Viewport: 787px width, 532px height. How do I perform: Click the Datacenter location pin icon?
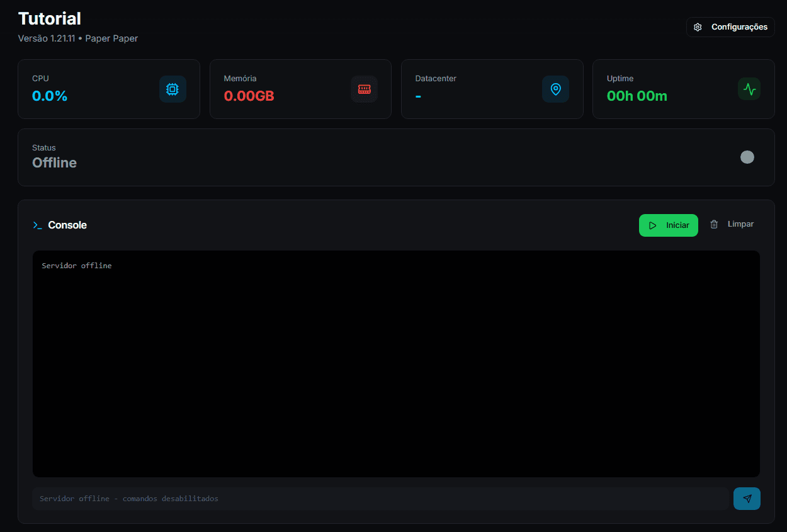click(555, 89)
